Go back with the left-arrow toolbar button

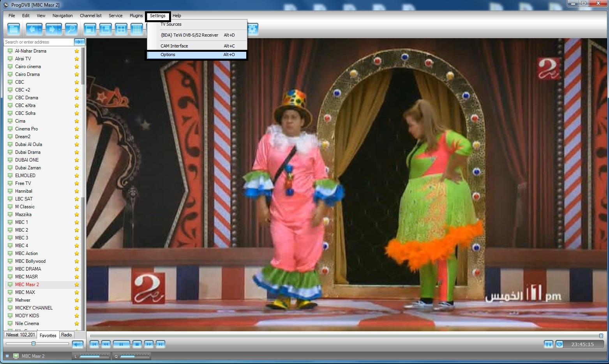point(32,29)
